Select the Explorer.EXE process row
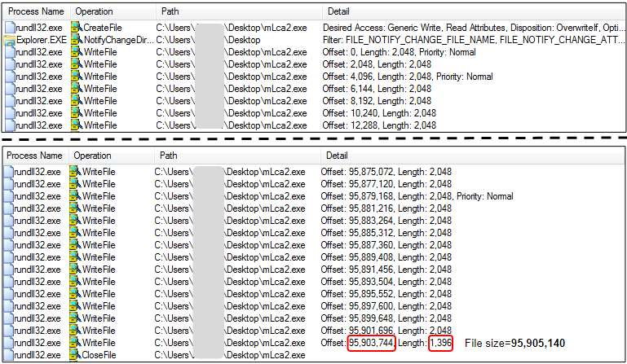 (40, 39)
